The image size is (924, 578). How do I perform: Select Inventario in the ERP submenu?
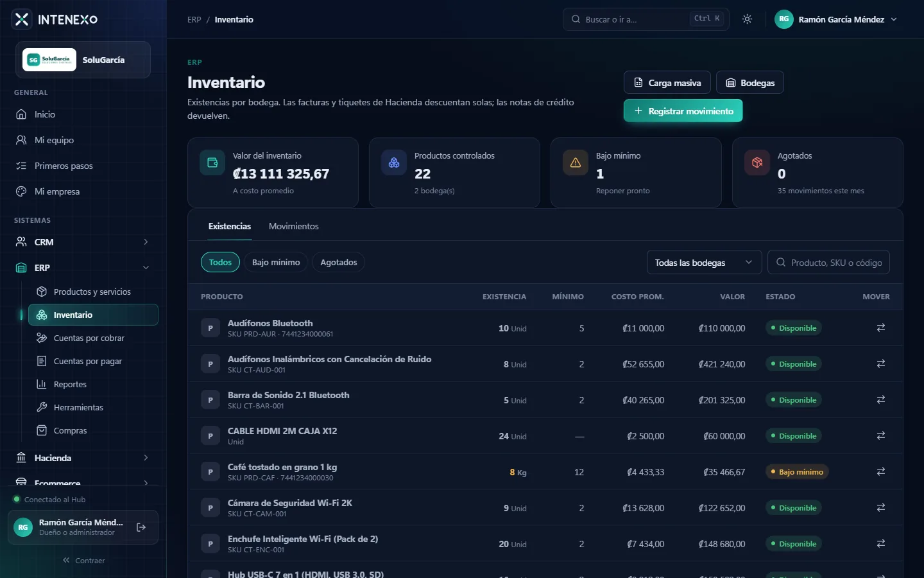click(x=93, y=315)
